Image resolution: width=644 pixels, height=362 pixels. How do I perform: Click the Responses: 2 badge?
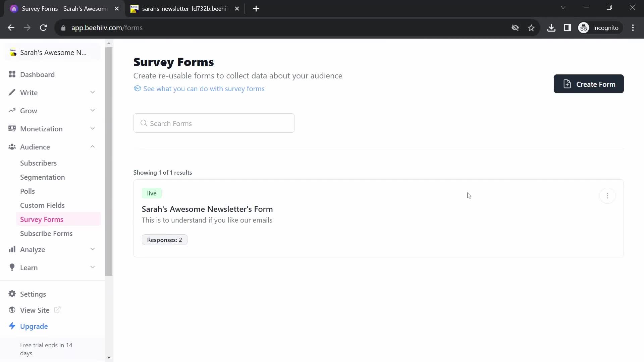point(164,240)
